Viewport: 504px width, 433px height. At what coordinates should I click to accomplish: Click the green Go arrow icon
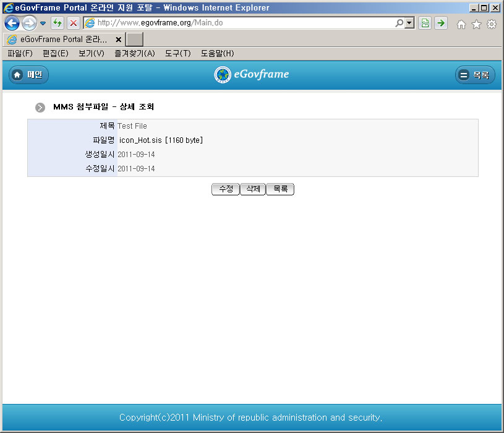[x=440, y=23]
